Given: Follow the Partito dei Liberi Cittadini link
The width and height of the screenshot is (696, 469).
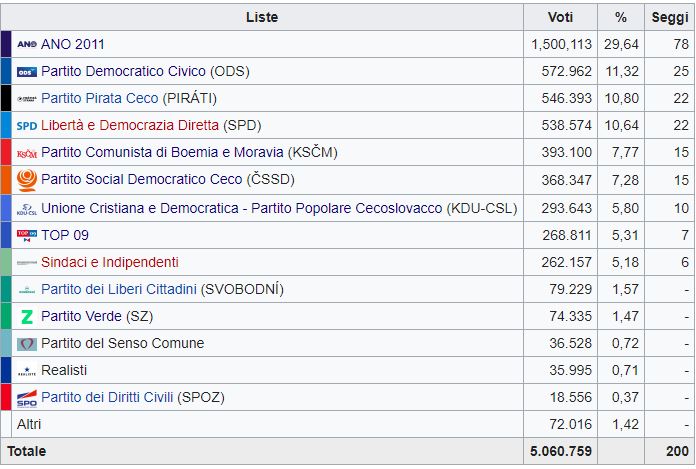Looking at the screenshot, I should coord(119,289).
